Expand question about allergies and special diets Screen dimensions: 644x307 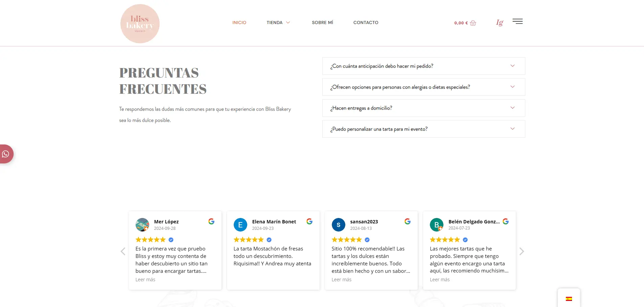point(423,87)
